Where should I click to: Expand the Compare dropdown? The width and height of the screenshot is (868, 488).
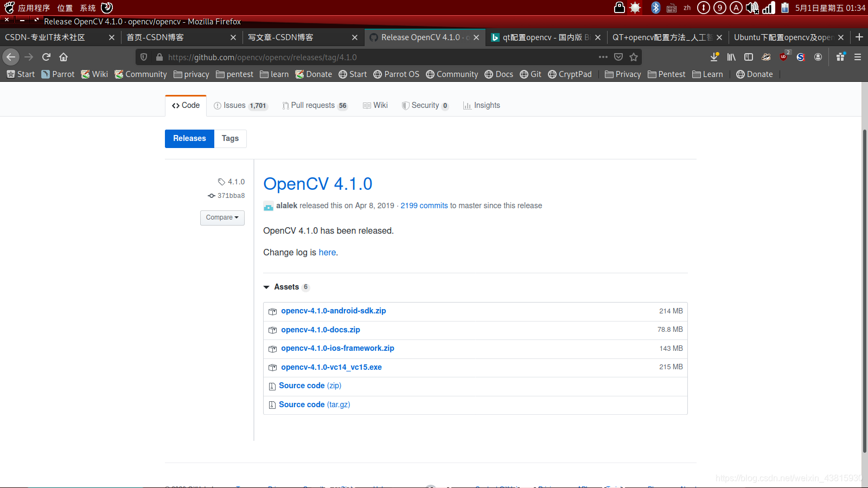pyautogui.click(x=222, y=217)
